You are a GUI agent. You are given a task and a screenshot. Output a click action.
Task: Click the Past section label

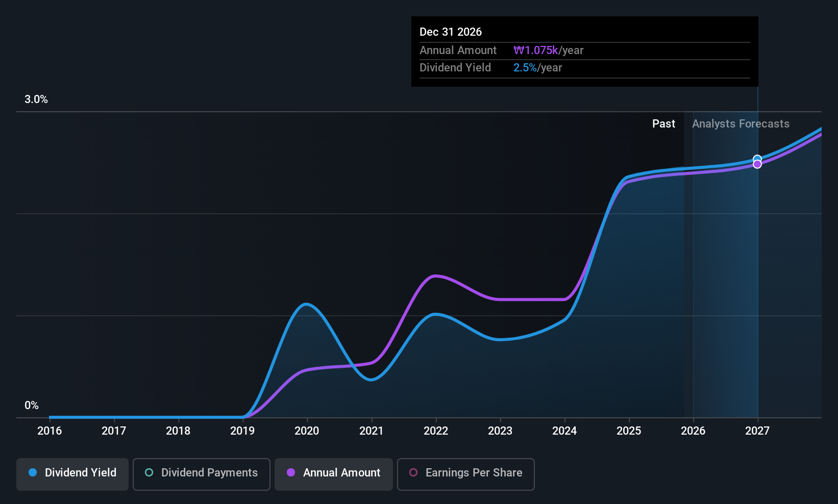[x=663, y=124]
